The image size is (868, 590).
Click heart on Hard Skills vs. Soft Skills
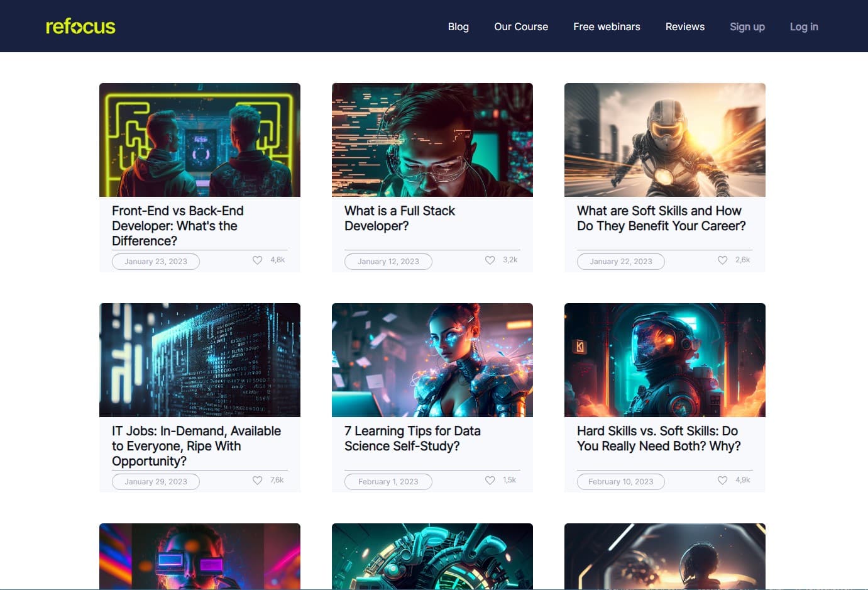[723, 480]
